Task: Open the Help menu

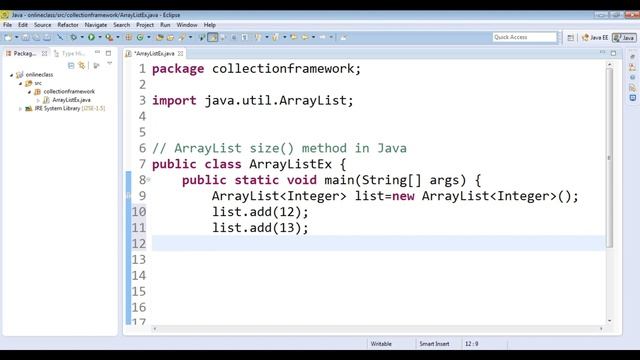Action: coord(209,25)
